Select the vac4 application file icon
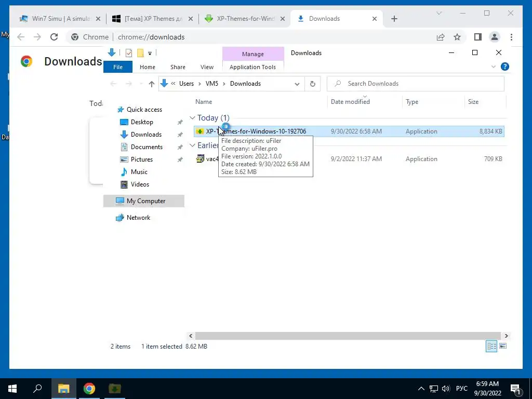Screen dimensions: 532x399 point(200,158)
